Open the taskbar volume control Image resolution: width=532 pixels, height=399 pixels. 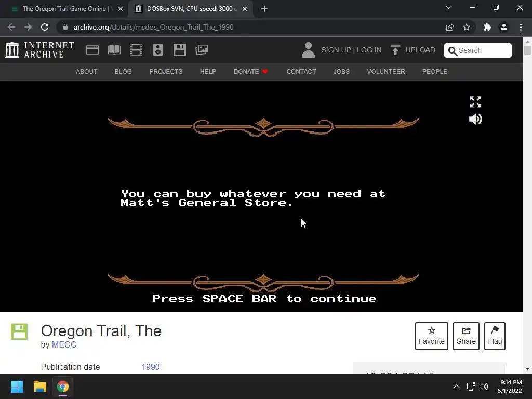[x=484, y=387]
